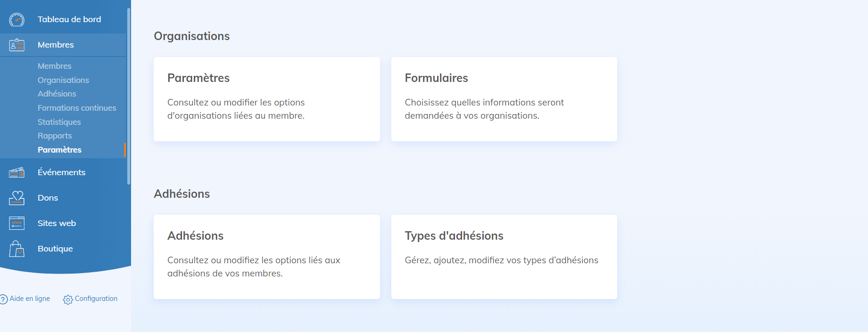Click the Événements ticket icon
Viewport: 868px width, 332px height.
pos(17,173)
